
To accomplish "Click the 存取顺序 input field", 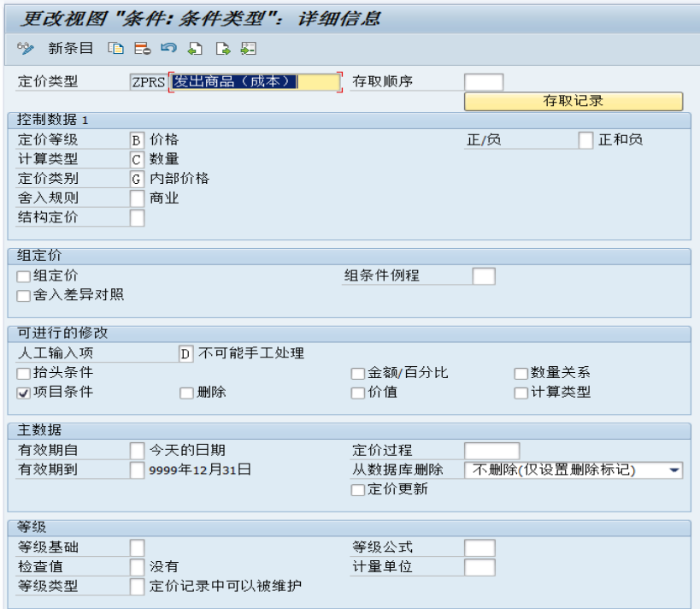I will (x=484, y=82).
